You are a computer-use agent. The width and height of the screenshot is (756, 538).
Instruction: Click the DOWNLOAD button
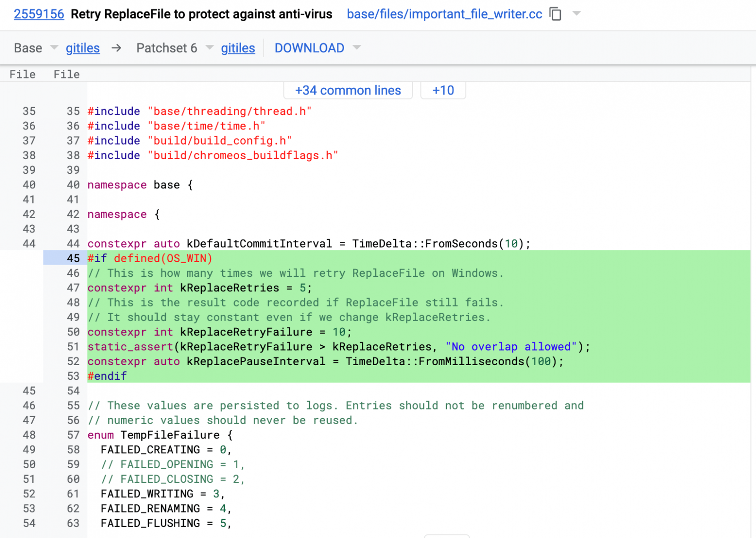click(309, 48)
